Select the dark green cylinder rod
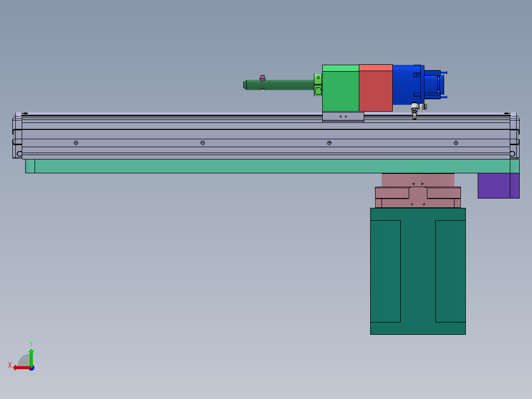Image resolution: width=532 pixels, height=399 pixels. [x=279, y=85]
